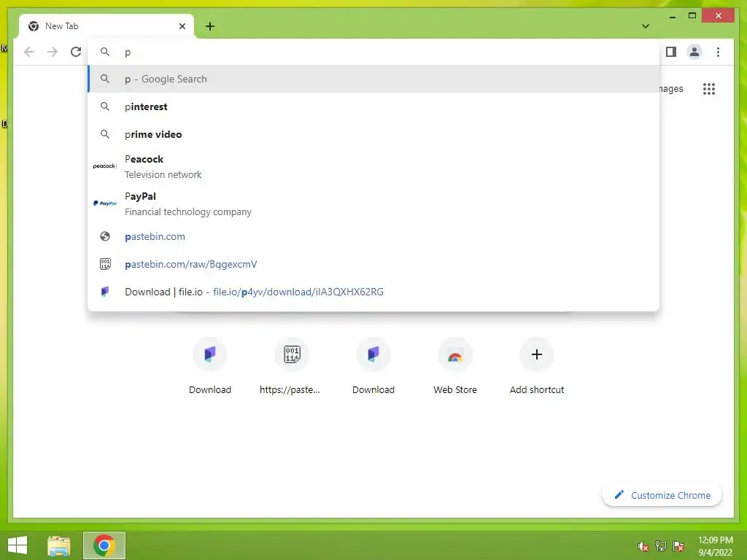
Task: Click the network tray icon
Action: pos(661,546)
